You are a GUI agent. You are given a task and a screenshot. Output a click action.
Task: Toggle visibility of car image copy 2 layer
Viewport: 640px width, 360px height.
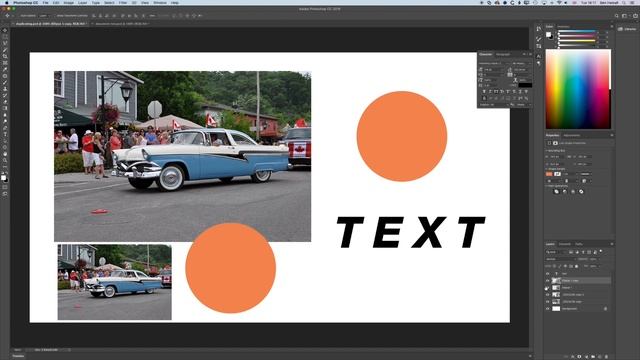point(547,294)
